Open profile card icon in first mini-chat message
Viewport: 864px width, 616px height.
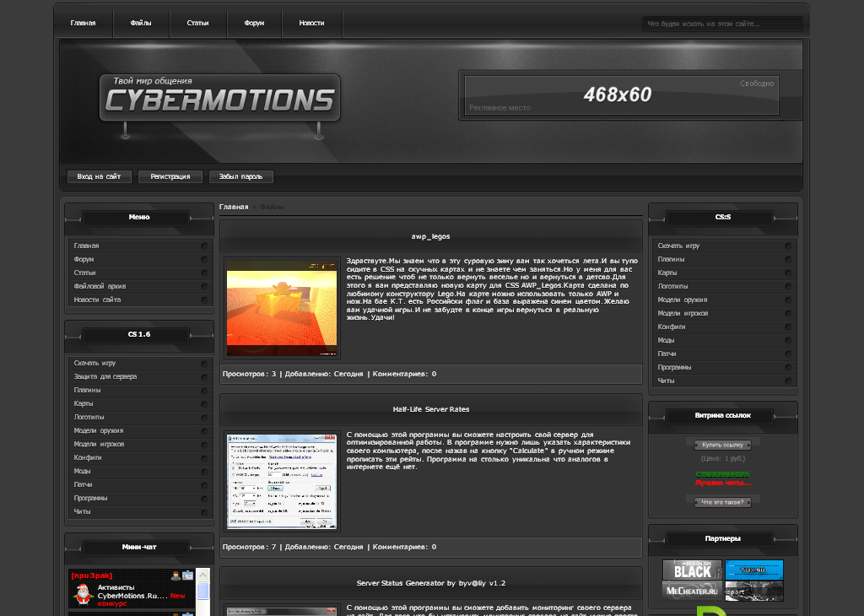(x=188, y=575)
